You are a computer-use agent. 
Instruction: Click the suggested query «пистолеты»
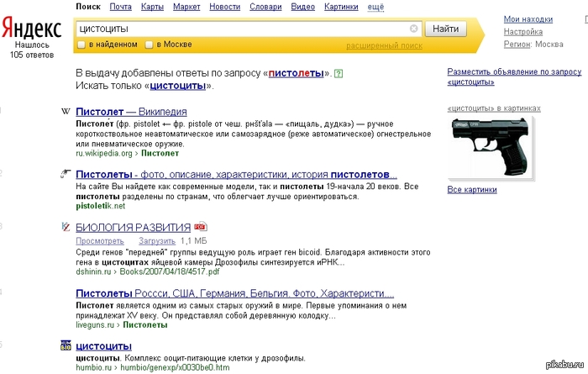(x=296, y=73)
